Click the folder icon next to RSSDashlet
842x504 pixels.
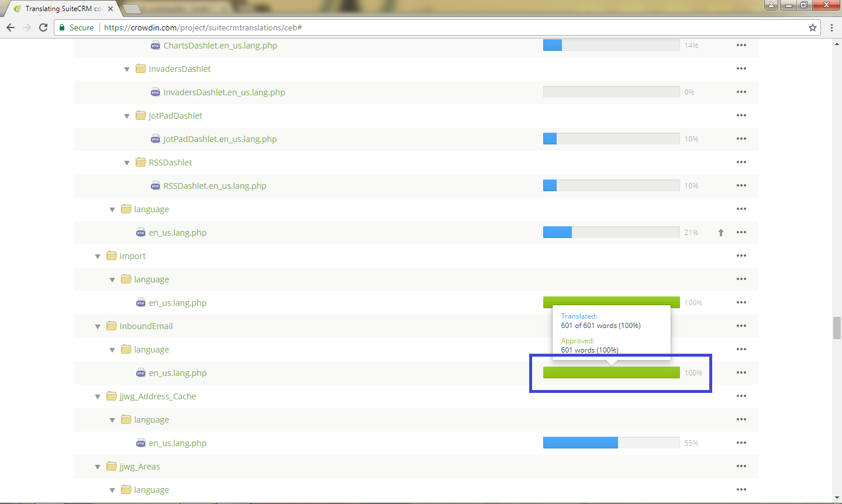coord(141,162)
